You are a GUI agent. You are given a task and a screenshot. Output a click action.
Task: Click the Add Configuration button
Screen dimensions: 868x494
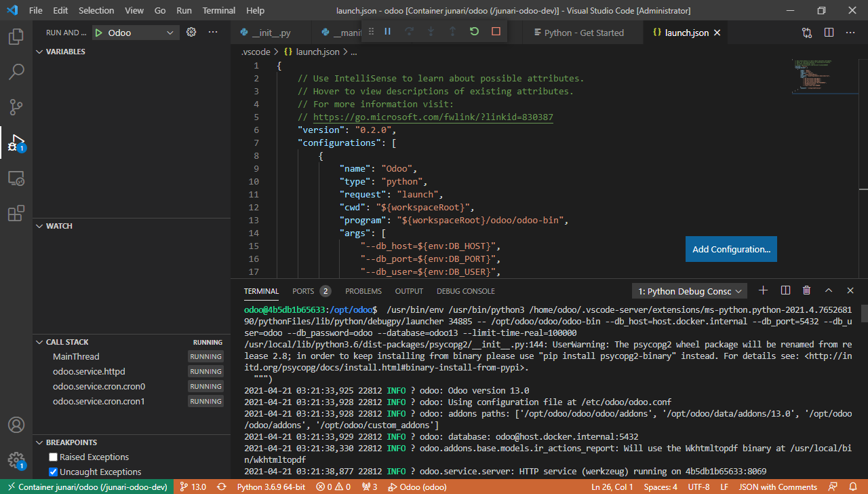tap(731, 249)
